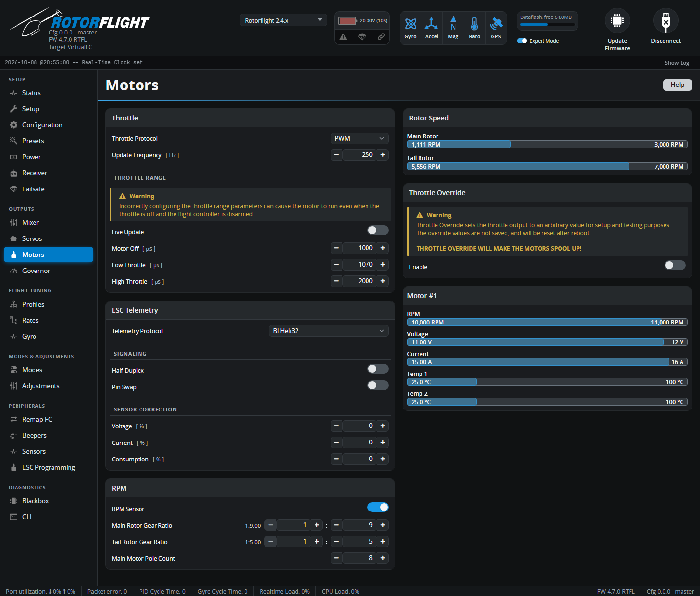The image size is (700, 596).
Task: Click the link icon under battery indicator
Action: [x=381, y=37]
